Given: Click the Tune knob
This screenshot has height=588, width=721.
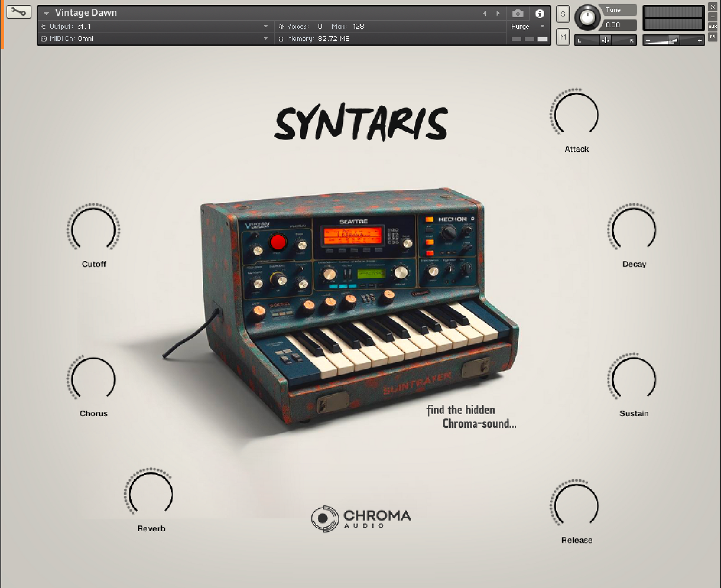Looking at the screenshot, I should click(x=587, y=17).
